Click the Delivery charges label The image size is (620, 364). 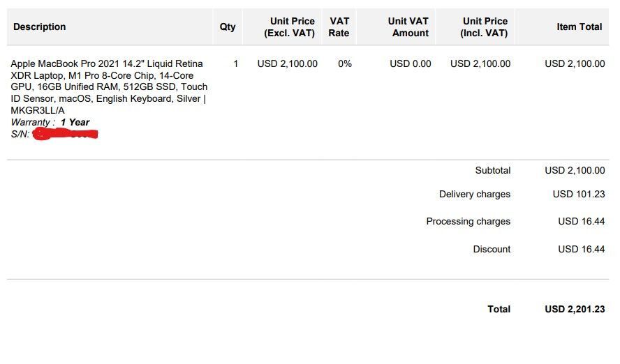click(474, 194)
